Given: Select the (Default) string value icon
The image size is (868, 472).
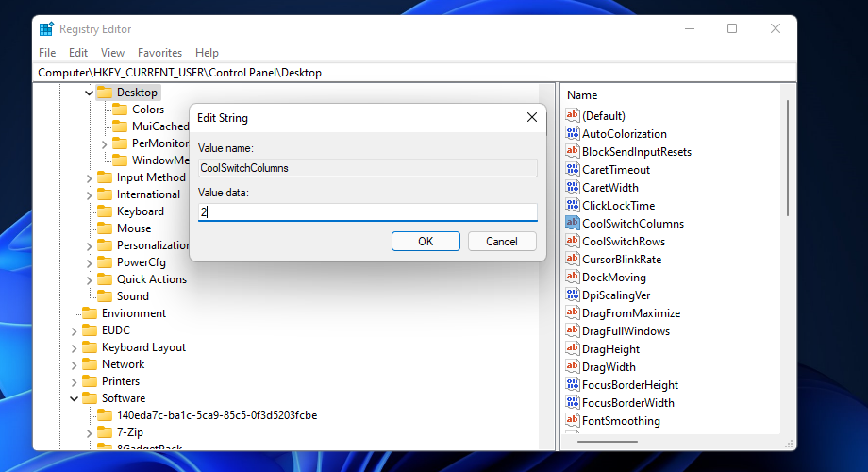Looking at the screenshot, I should (573, 115).
